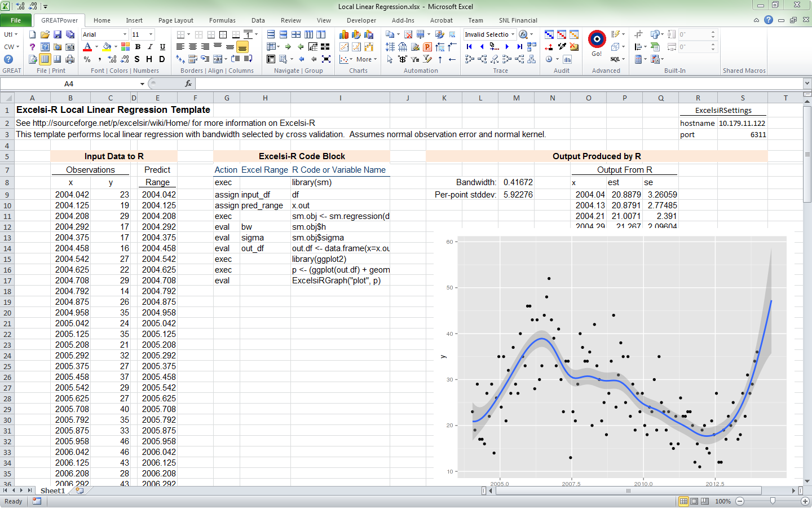Click the zoom slider handle in status bar

coord(773,501)
